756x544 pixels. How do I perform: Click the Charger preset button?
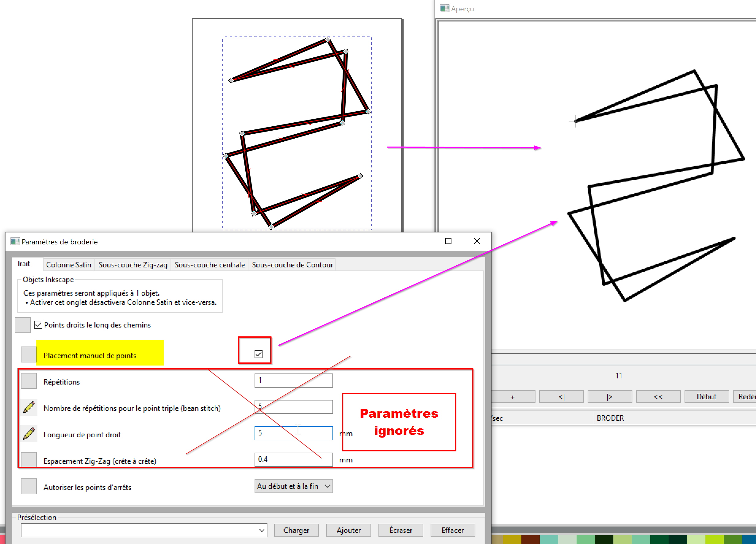[x=296, y=530]
